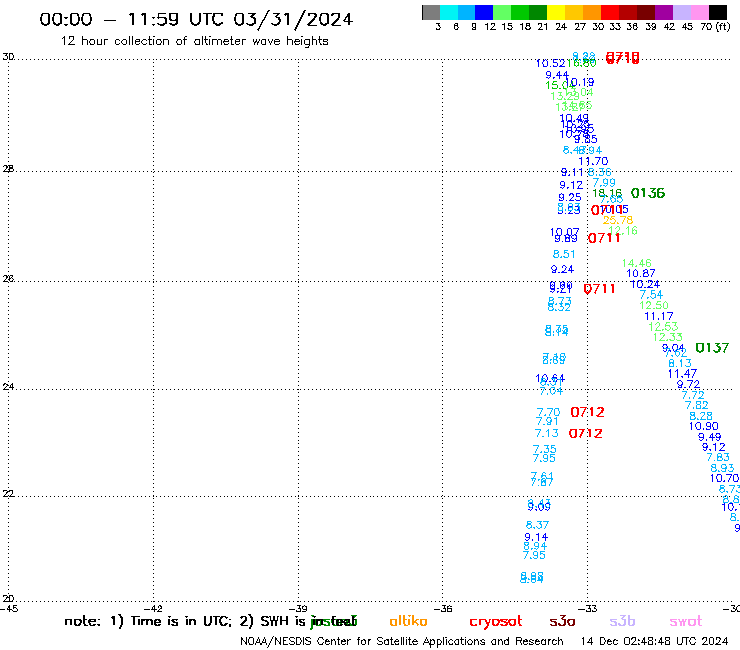This screenshot has width=740, height=650.
Task: Click the latitude axis label '22'
Action: coord(8,494)
